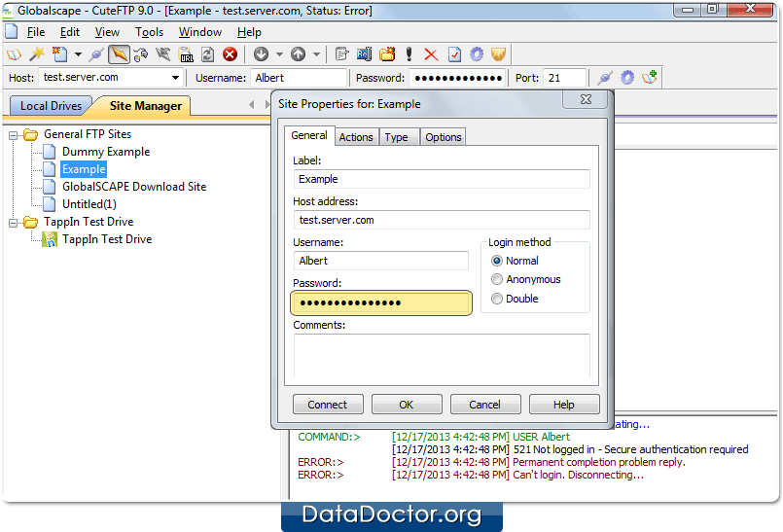Open the Window menu
Image resolution: width=783 pixels, height=532 pixels.
click(x=200, y=32)
